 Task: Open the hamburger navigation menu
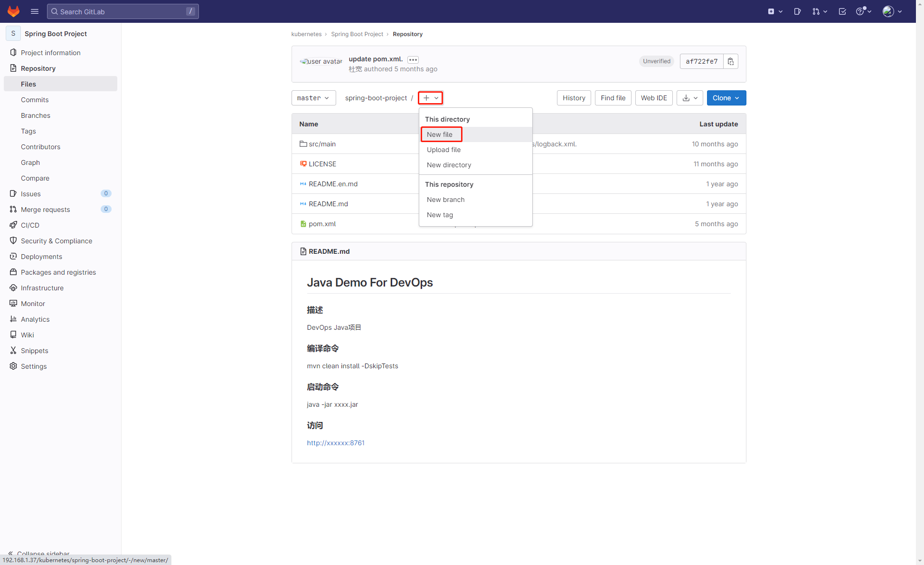point(35,11)
